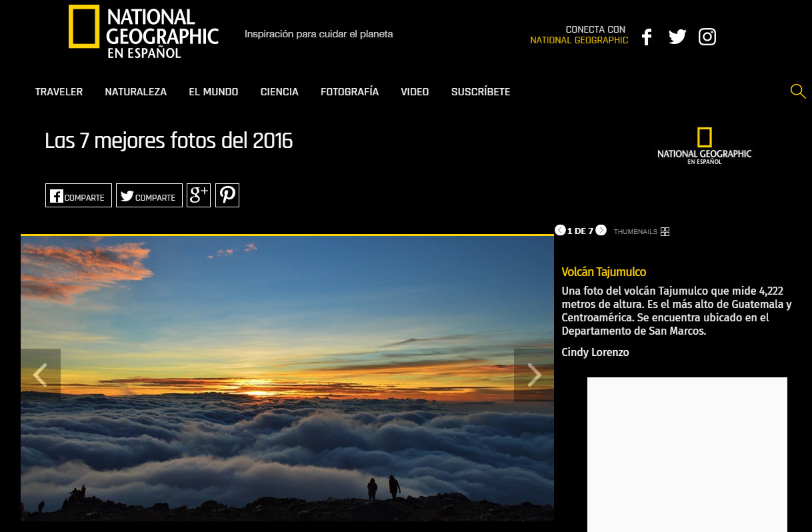Visit National Geographic's Facebook page icon

646,37
